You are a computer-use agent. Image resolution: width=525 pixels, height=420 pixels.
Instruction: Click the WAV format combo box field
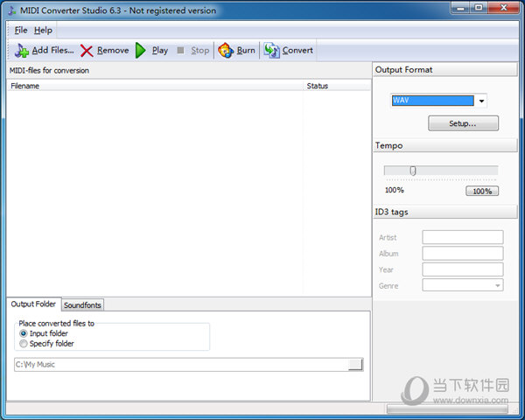433,101
